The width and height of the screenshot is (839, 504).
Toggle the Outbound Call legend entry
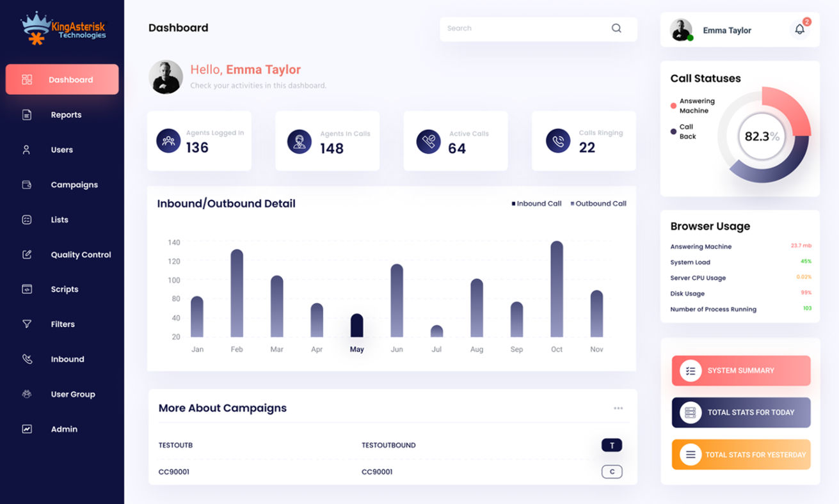tap(598, 203)
